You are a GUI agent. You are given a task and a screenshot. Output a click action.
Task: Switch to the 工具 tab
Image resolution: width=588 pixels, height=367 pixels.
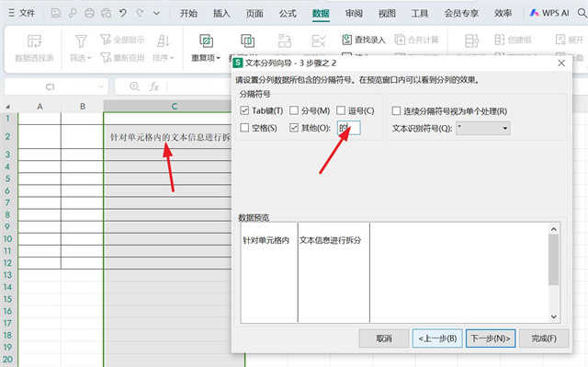pos(419,14)
